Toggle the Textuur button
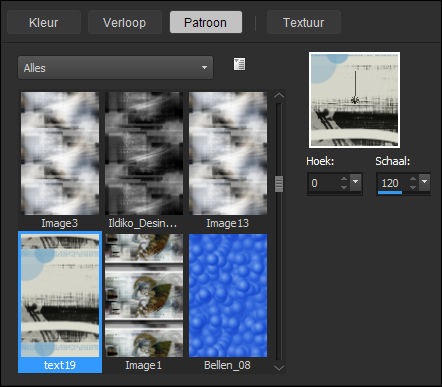 click(x=303, y=22)
